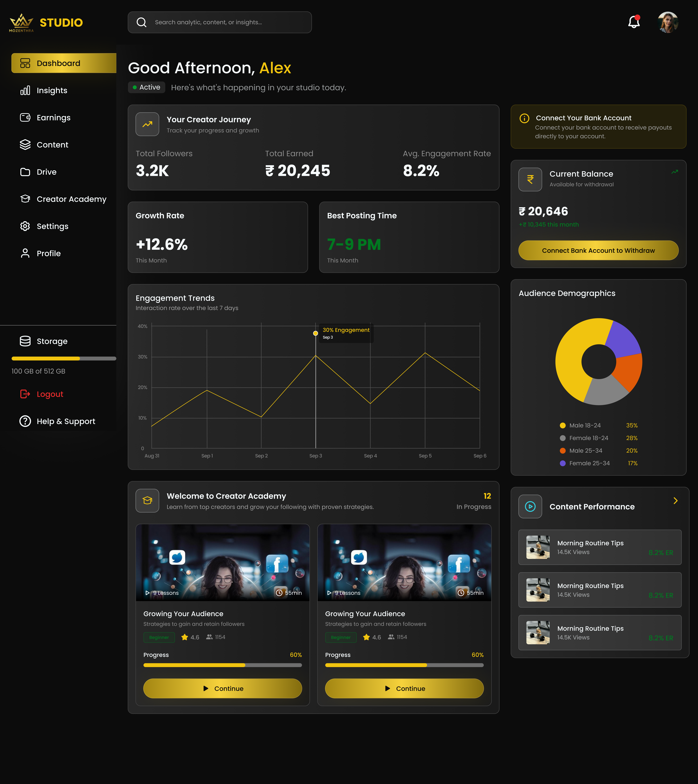This screenshot has height=784, width=698.
Task: Click the Creator Academy graduation cap card icon
Action: pos(147,500)
